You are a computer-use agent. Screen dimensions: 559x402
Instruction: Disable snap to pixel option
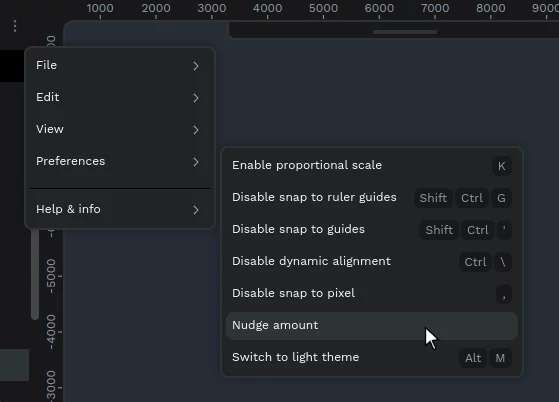point(372,294)
